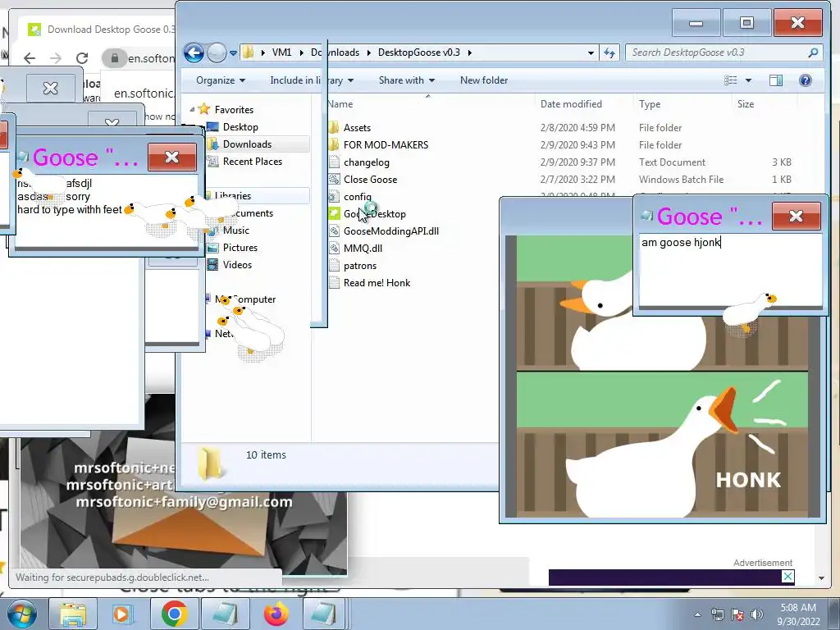Go back in the browser window

point(30,58)
